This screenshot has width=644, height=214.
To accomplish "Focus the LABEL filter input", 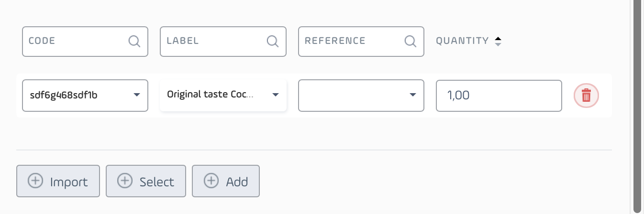I will point(223,41).
